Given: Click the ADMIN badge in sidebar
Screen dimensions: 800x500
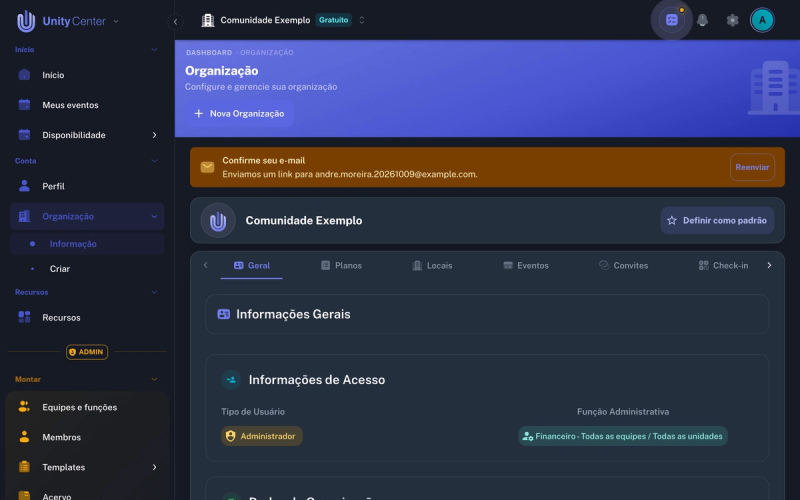Looking at the screenshot, I should (x=87, y=352).
